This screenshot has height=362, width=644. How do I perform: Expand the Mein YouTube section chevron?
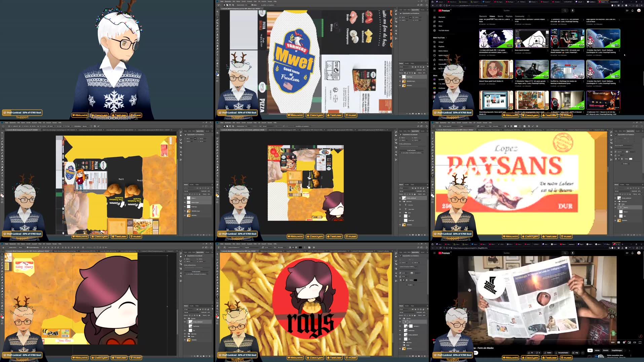(x=446, y=38)
